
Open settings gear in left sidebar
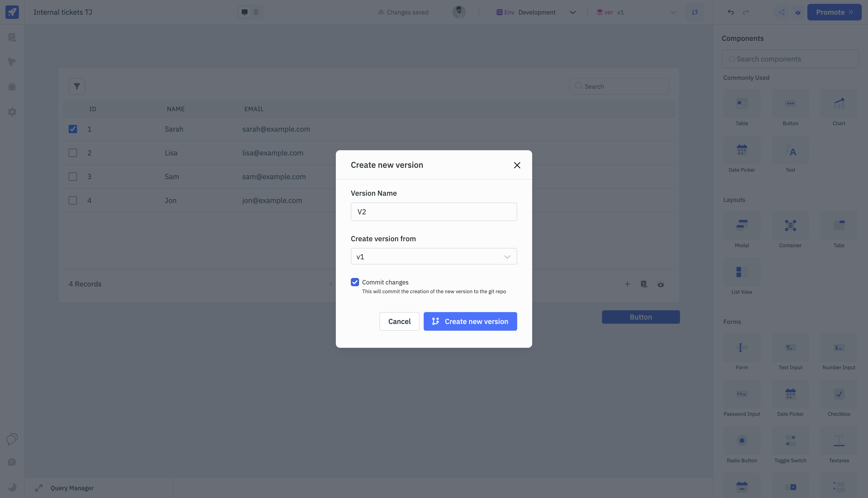click(x=12, y=112)
